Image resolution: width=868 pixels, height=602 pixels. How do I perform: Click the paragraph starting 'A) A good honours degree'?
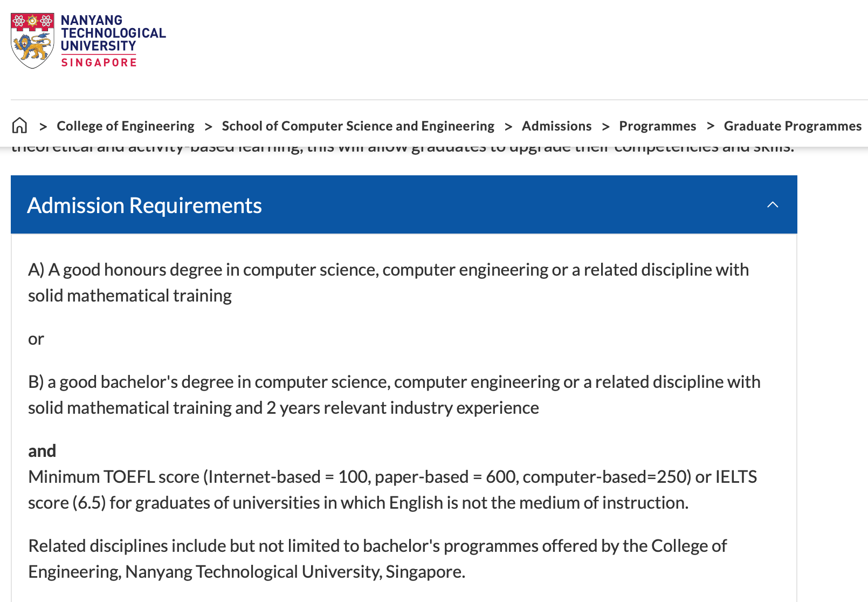(388, 283)
